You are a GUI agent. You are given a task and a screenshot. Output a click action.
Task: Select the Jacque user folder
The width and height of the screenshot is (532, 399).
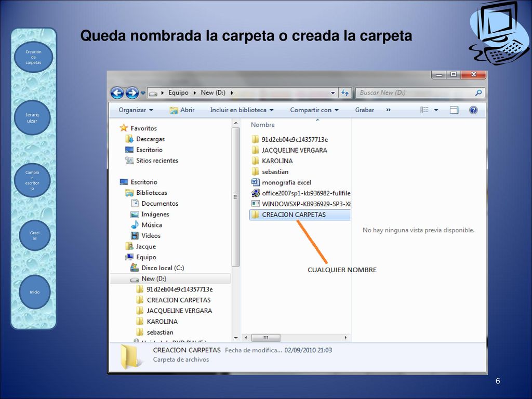tap(140, 246)
